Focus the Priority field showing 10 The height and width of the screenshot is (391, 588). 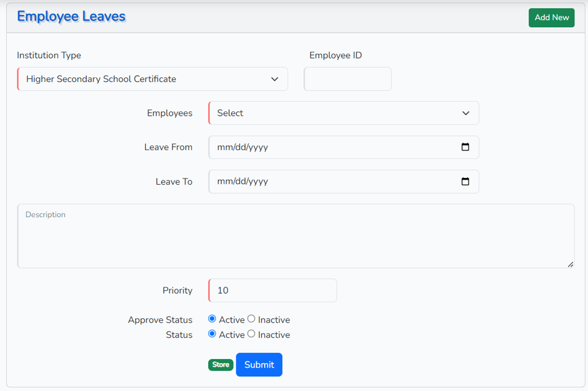tap(273, 291)
